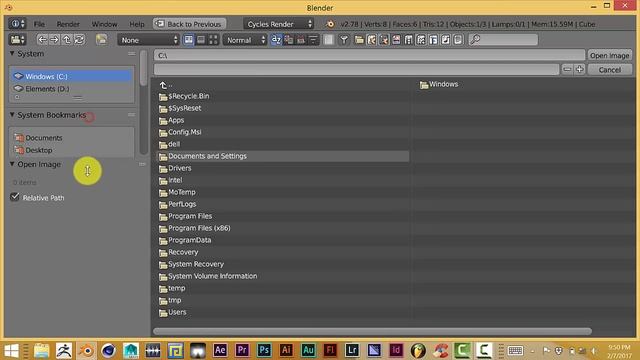Click the file name input field
This screenshot has width=640, height=360.
356,69
